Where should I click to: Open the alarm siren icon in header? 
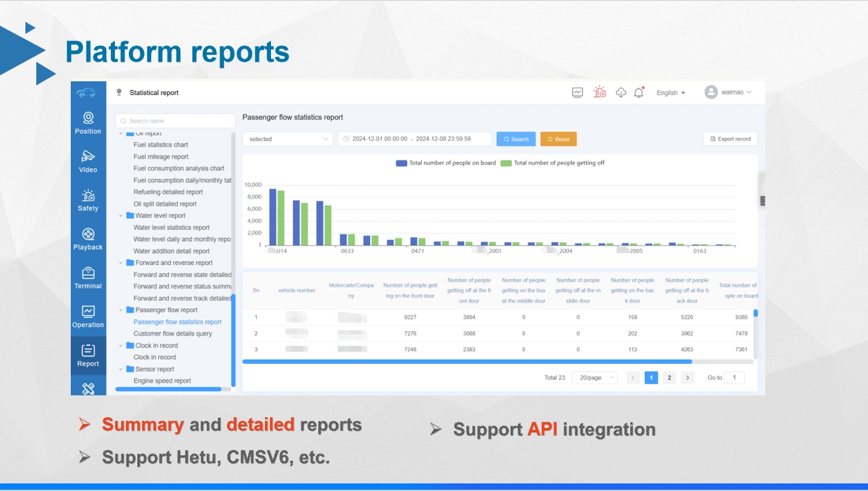599,92
